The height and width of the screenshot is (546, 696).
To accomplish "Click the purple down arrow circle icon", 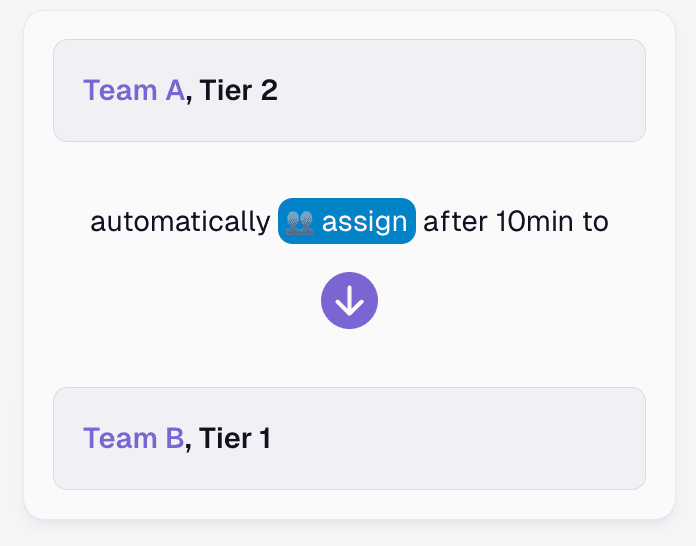I will pyautogui.click(x=349, y=301).
